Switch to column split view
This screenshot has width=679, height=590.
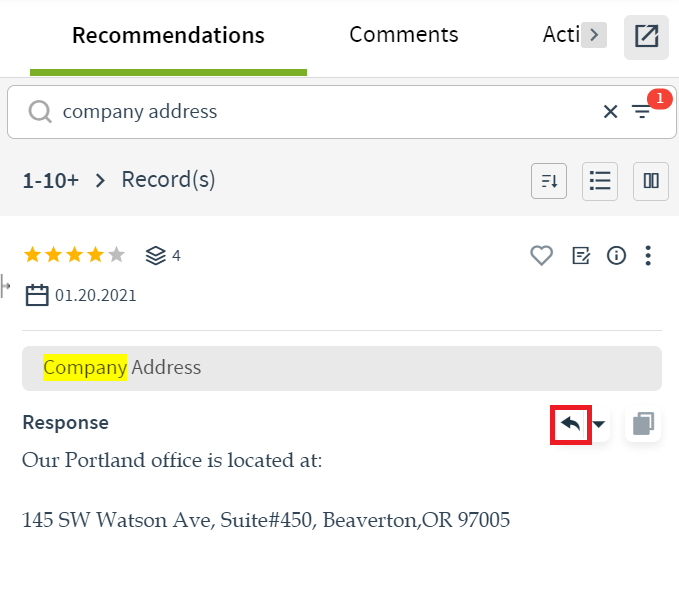click(x=651, y=181)
